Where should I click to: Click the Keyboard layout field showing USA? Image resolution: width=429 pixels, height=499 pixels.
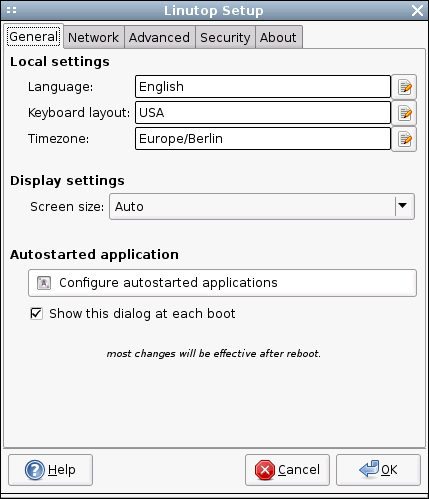pos(263,113)
